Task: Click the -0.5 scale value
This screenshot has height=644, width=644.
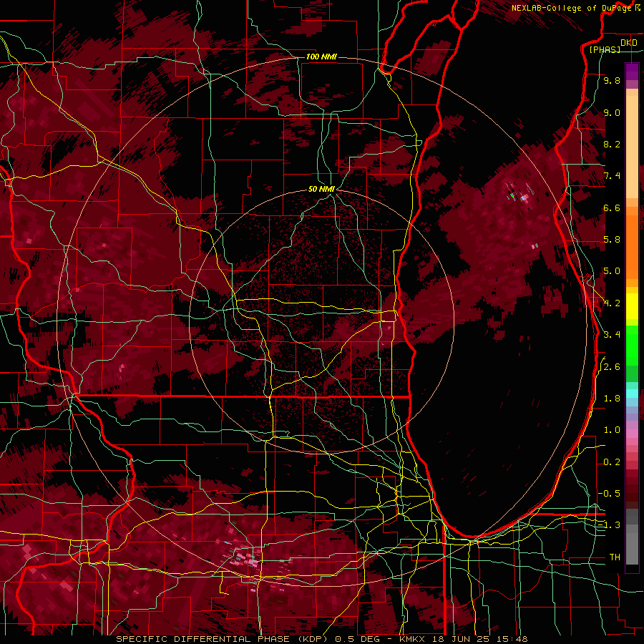Action: pyautogui.click(x=610, y=494)
